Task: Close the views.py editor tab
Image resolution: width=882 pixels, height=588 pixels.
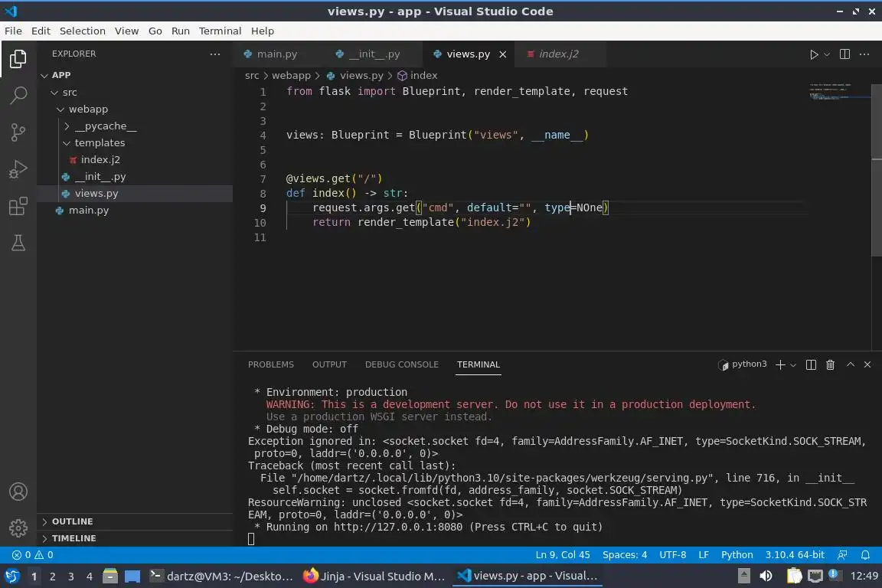Action: (x=503, y=54)
